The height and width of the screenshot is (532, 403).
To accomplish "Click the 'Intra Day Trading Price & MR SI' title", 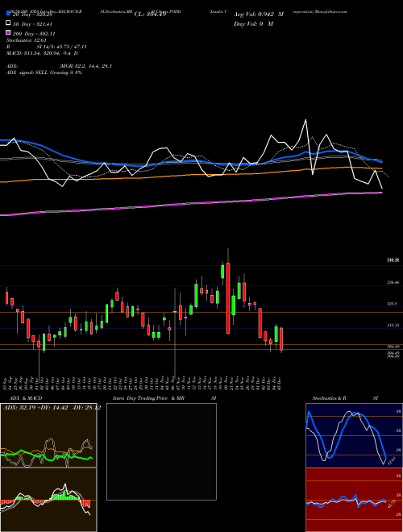I will pos(164,398).
